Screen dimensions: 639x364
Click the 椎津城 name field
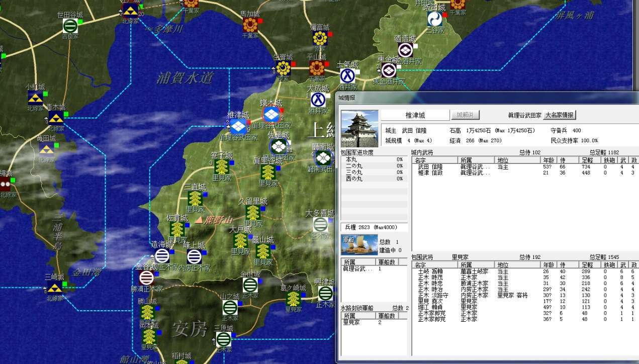pos(415,115)
